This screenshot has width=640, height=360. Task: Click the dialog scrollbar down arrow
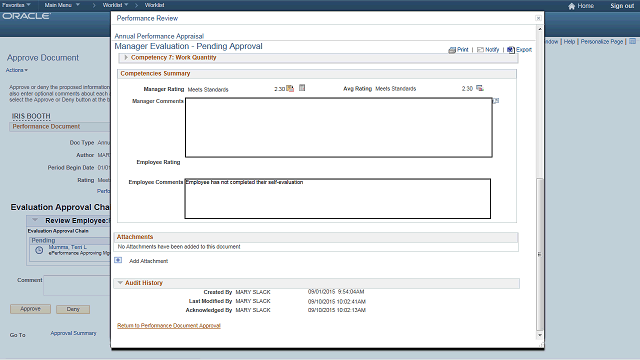pyautogui.click(x=540, y=335)
